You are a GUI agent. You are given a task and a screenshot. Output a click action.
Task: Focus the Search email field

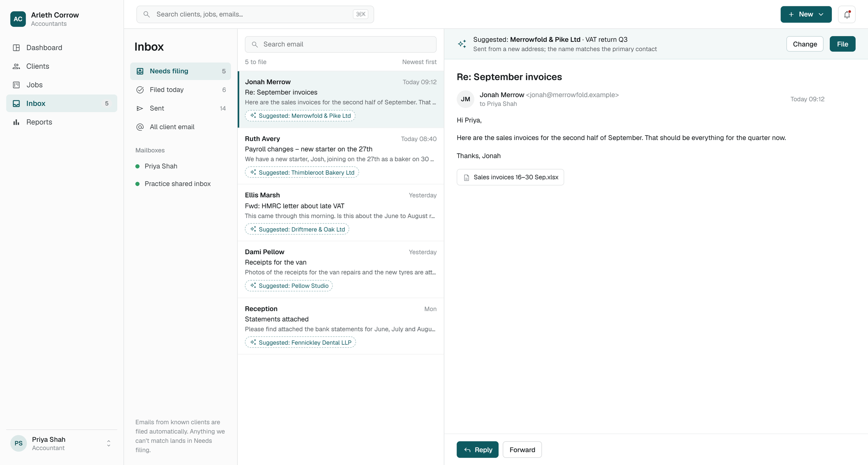point(341,44)
